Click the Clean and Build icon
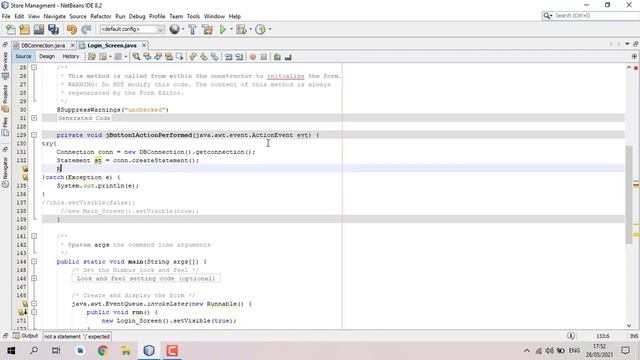 207,29
